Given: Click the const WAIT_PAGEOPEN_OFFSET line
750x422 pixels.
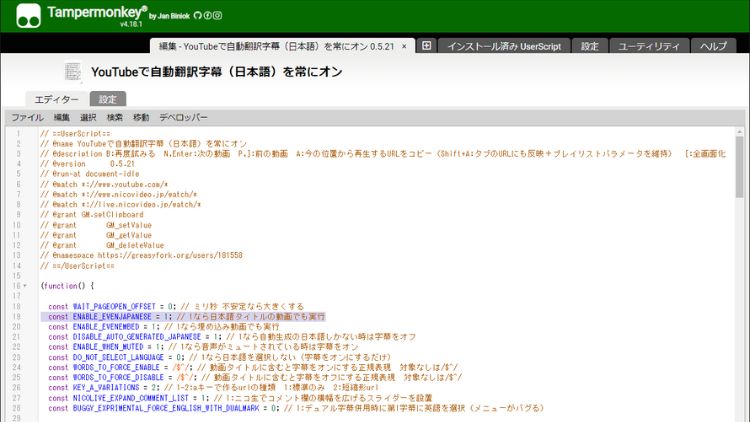Looking at the screenshot, I should 176,306.
